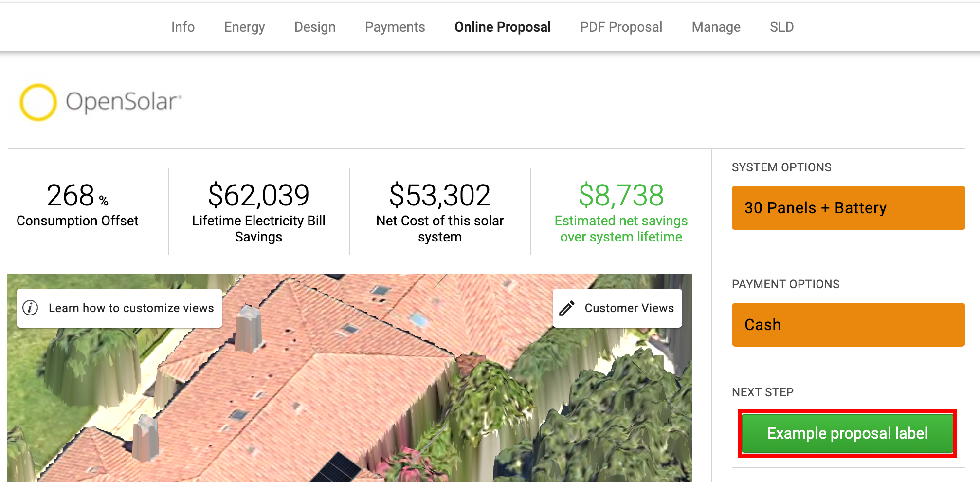
Task: Click the pencil edit icon for Customer Views
Action: 567,308
